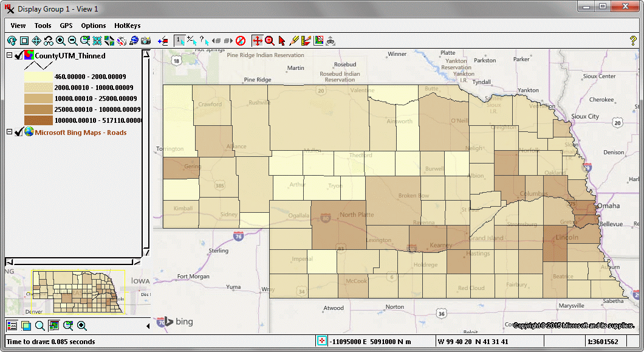Screen dimensions: 644x352
Task: Click the cyan inward-arrows zoom icon
Action: (x=97, y=41)
